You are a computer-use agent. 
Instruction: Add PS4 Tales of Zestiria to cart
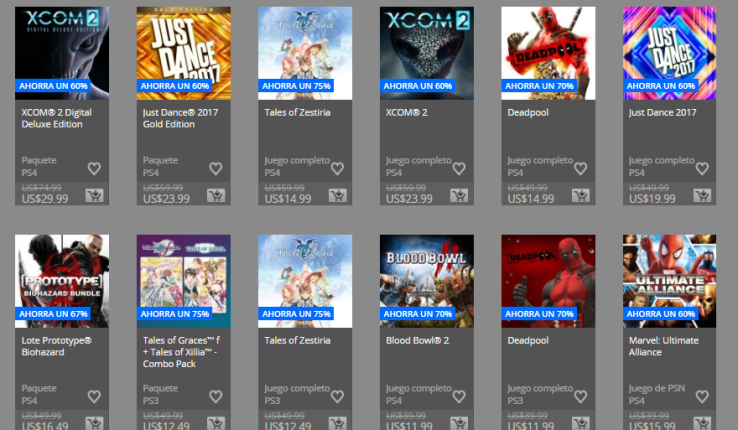point(337,195)
